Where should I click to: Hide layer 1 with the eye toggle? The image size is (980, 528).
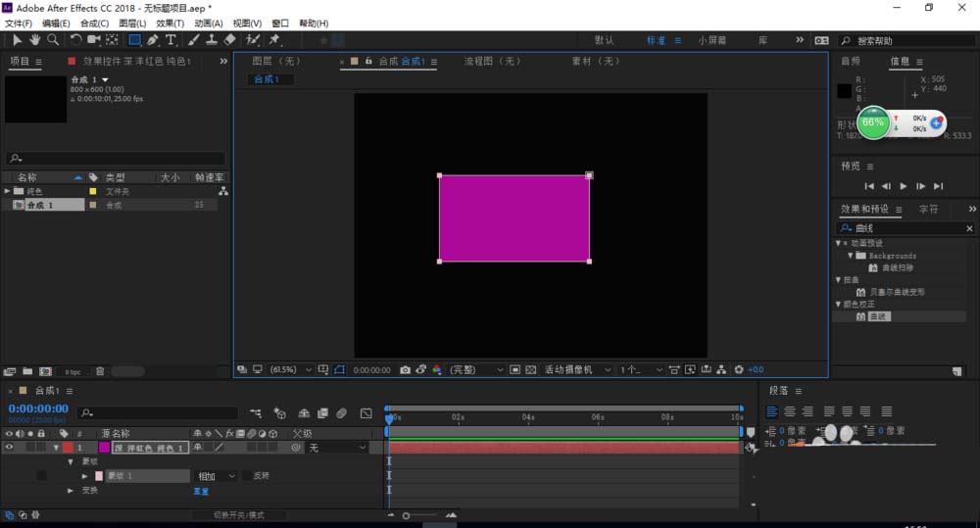[10, 448]
